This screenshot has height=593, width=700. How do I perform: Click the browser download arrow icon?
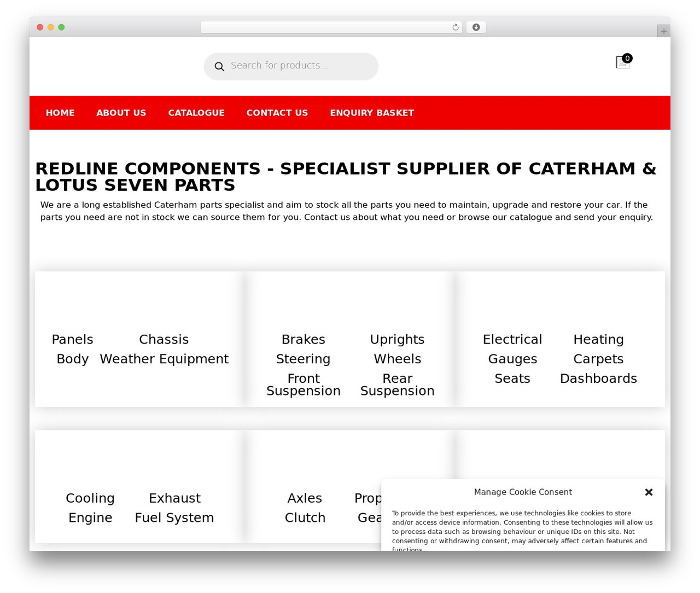[476, 27]
